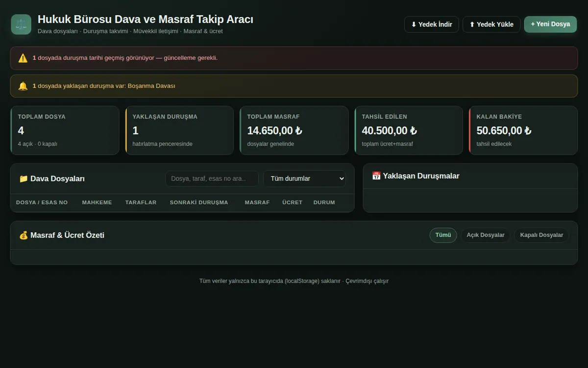Click the "tahsil edilecek" caption
588x368 pixels.
494,144
